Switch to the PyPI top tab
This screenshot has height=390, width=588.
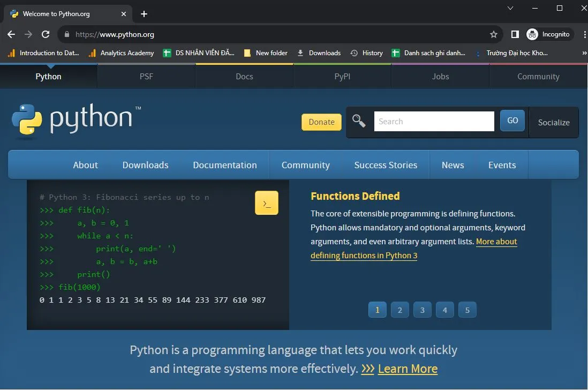pos(342,77)
